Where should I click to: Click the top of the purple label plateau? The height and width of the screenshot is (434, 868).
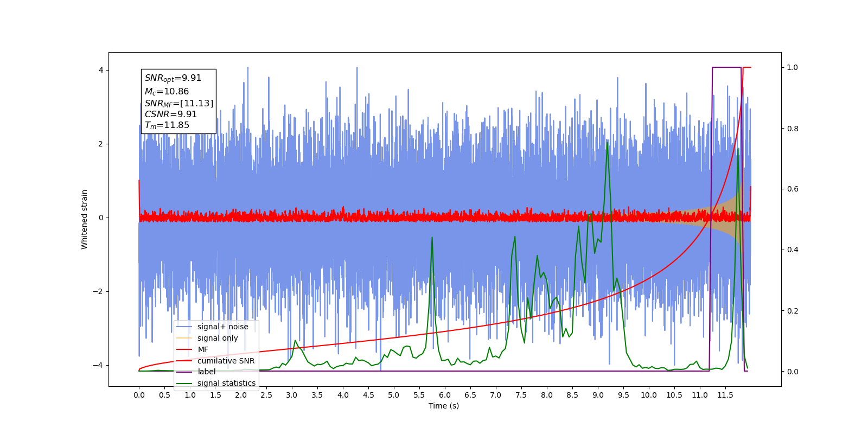point(726,67)
